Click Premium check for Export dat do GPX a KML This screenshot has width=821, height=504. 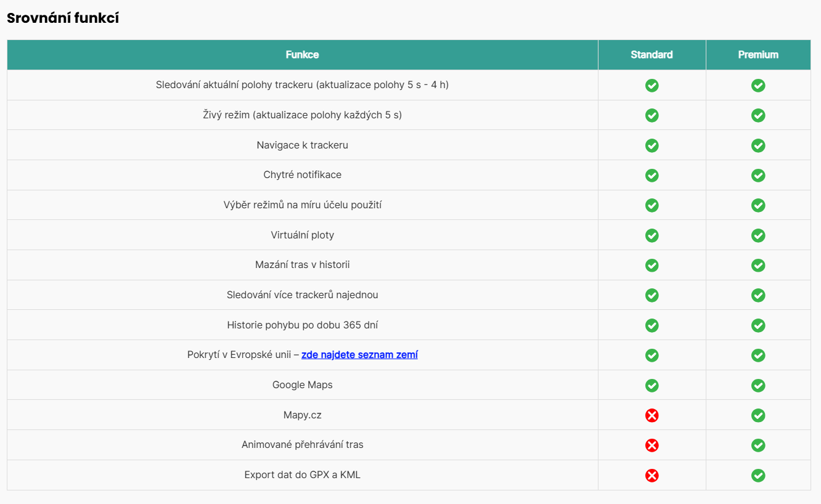click(x=758, y=475)
